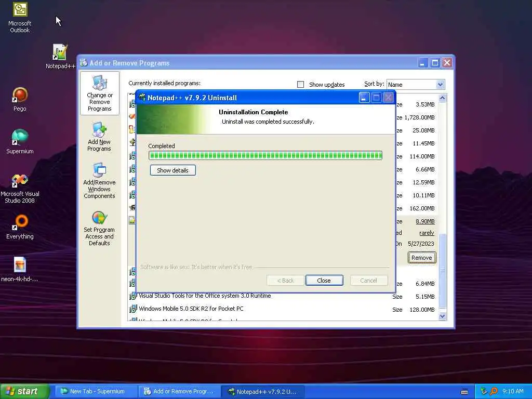Maximize the Add or Remove Programs window
Screen dimensions: 532x399
click(435, 63)
